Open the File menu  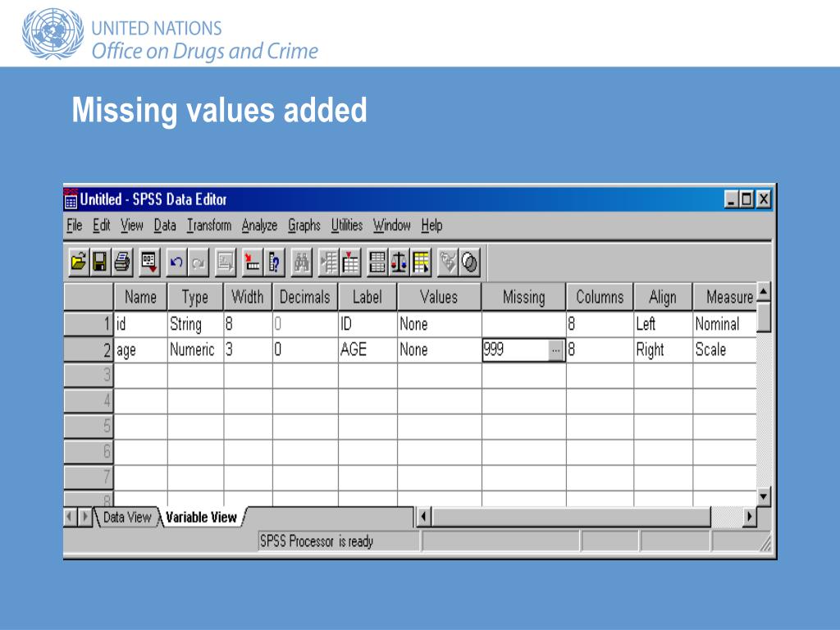(x=75, y=226)
